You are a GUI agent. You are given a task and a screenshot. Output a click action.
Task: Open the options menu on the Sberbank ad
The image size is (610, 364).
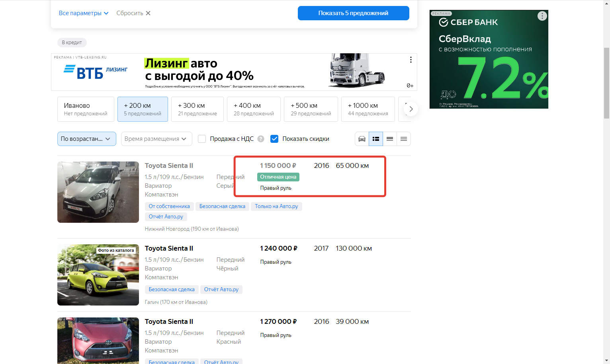coord(542,16)
